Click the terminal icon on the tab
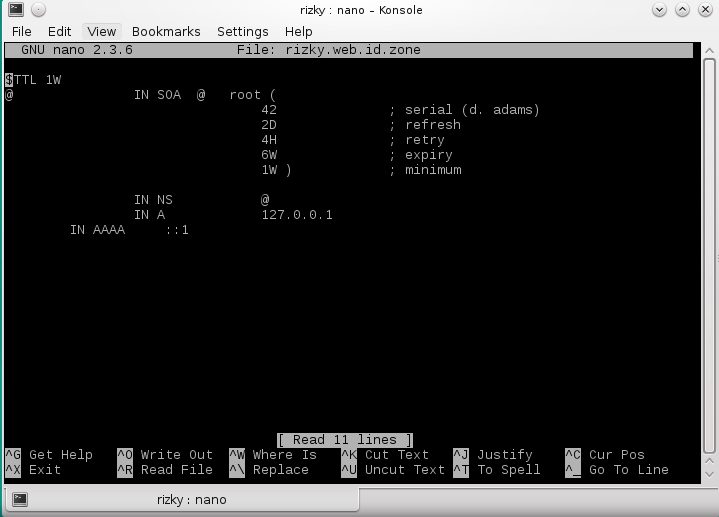 point(20,500)
